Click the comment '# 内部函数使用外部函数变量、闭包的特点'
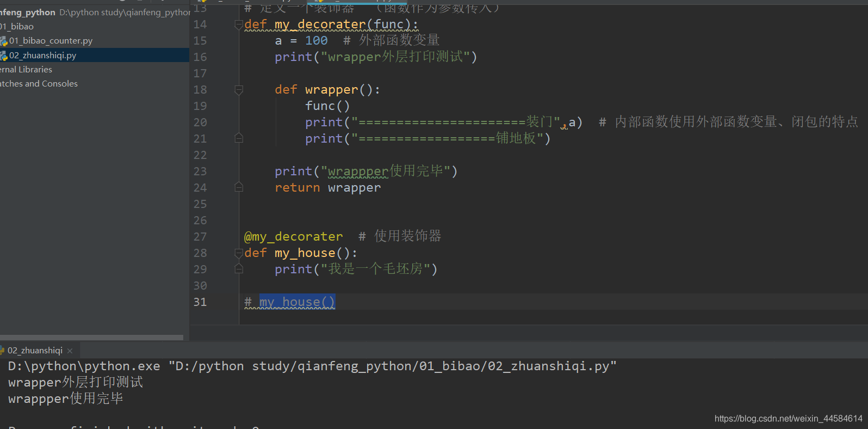The width and height of the screenshot is (868, 429). pos(728,122)
